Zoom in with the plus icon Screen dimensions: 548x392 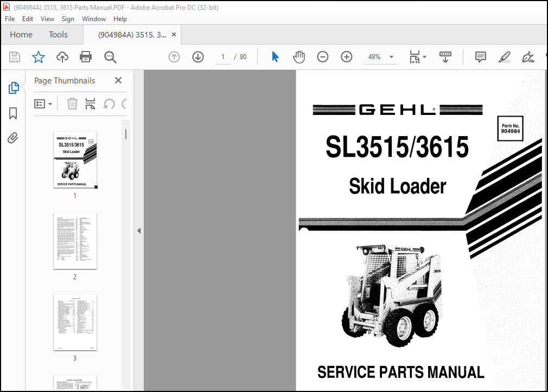pos(346,57)
